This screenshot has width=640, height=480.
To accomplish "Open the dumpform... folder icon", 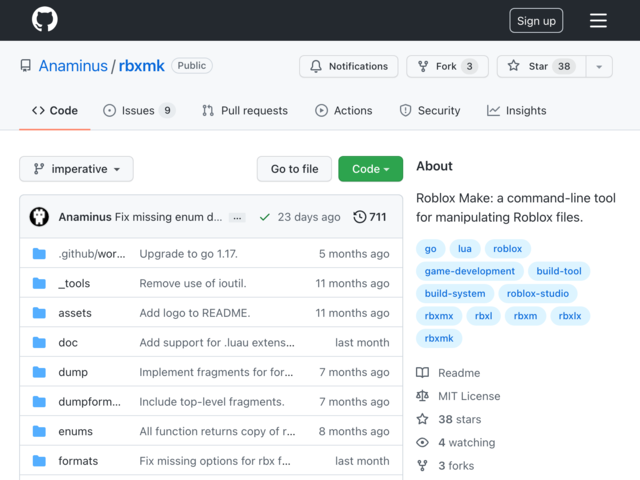I will 39,402.
